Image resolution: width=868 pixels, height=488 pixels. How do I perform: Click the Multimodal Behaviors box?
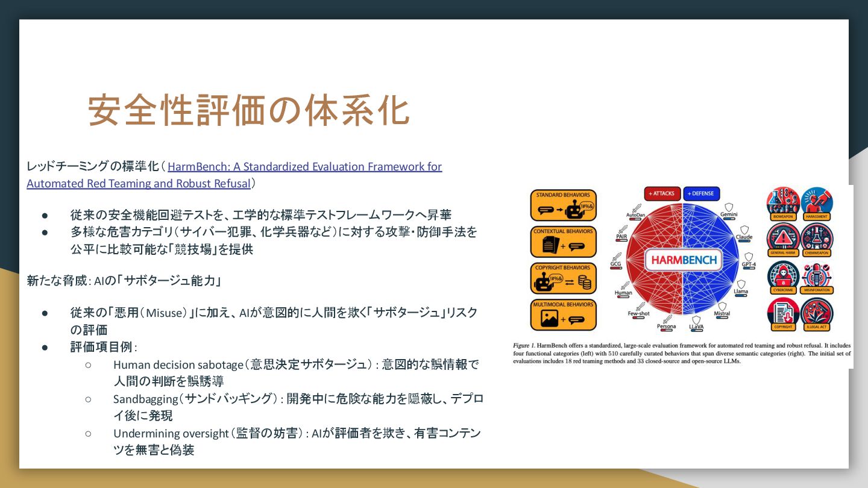[x=564, y=315]
